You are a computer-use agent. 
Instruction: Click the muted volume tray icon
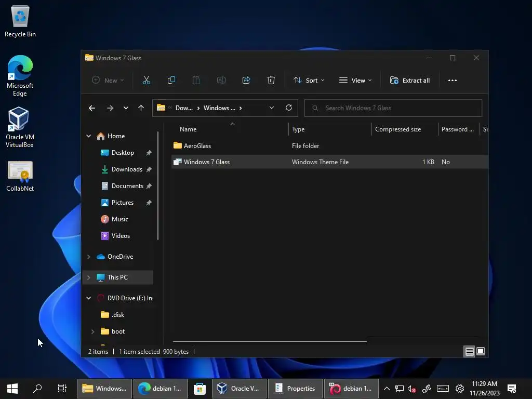tap(412, 389)
